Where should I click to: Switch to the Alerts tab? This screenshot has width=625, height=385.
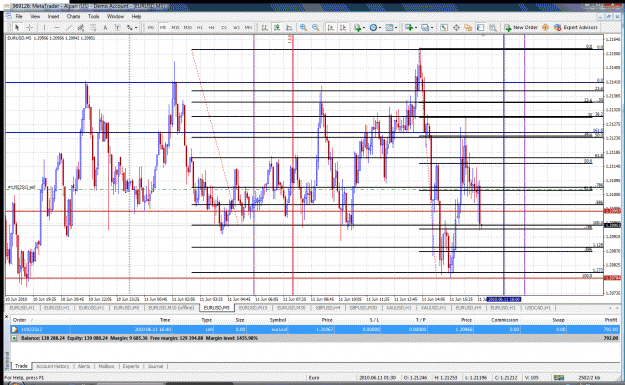[x=84, y=366]
